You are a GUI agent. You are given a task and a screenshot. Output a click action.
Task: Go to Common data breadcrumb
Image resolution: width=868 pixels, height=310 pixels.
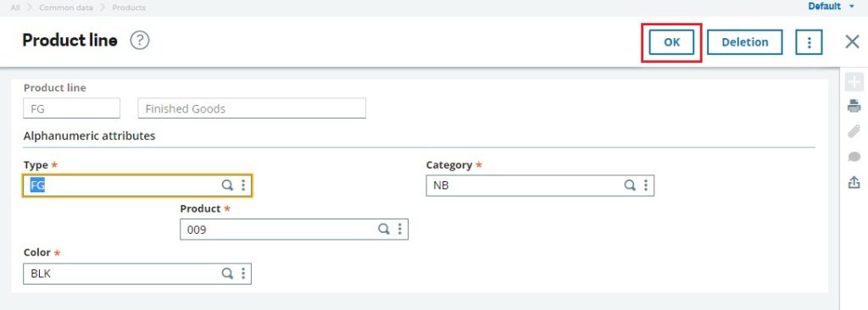tap(66, 8)
